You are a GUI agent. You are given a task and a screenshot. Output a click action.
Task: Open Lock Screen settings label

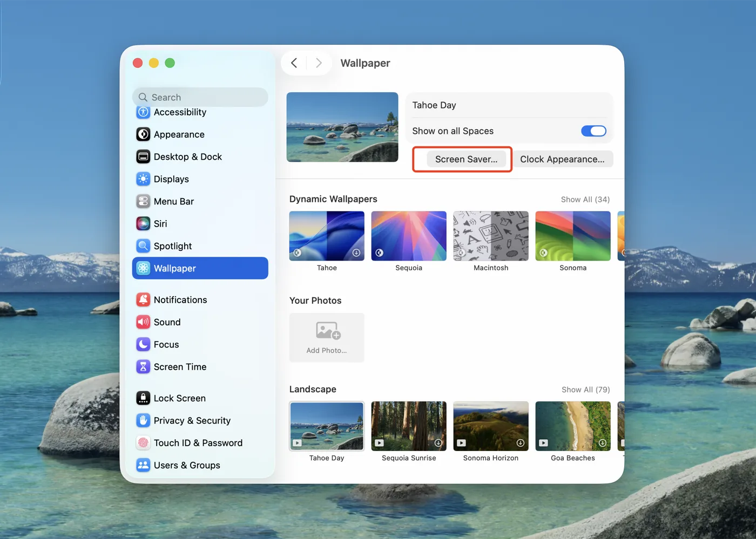point(180,398)
